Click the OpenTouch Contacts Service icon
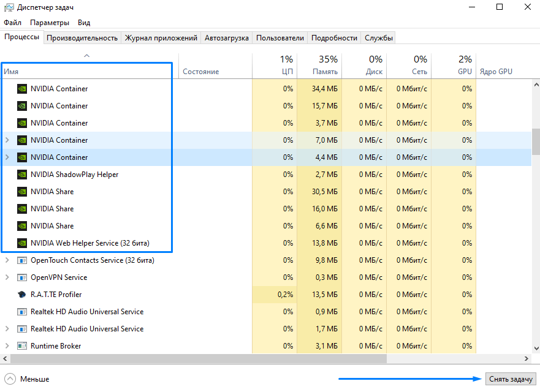540x392 pixels. [22, 260]
